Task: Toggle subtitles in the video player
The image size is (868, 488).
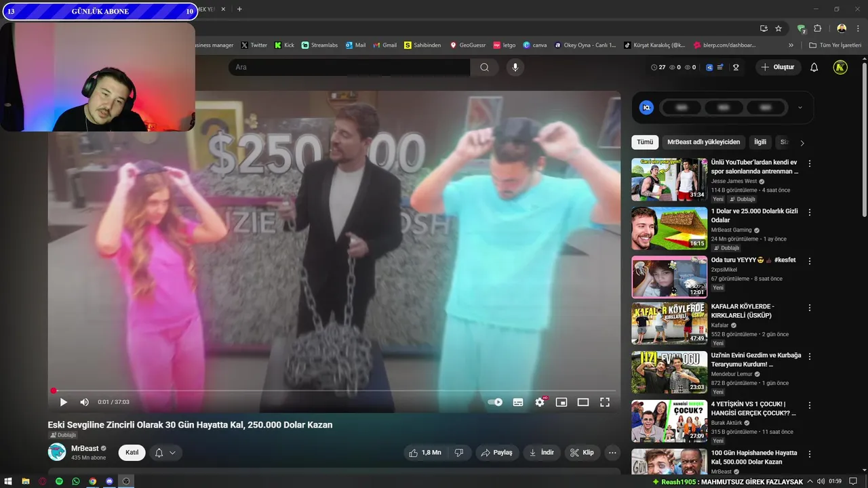Action: [x=518, y=402]
